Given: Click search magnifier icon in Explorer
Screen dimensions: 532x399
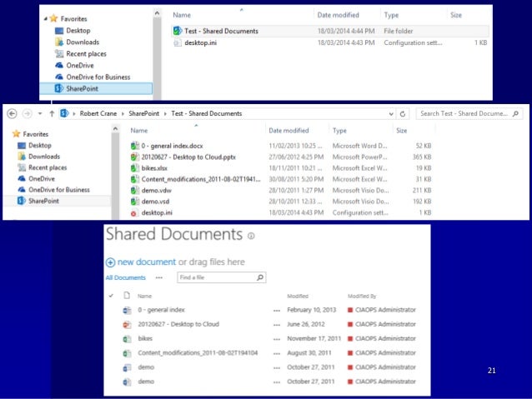Looking at the screenshot, I should click(515, 113).
